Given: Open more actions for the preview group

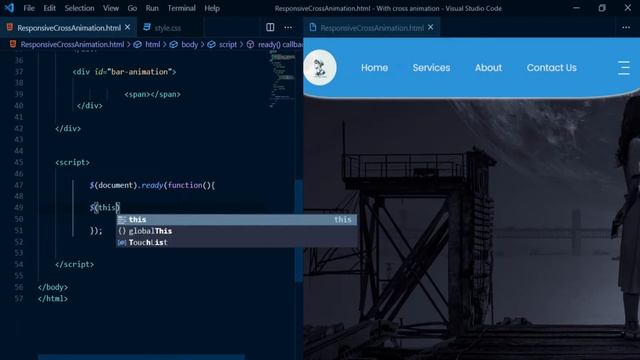Looking at the screenshot, I should click(x=626, y=27).
